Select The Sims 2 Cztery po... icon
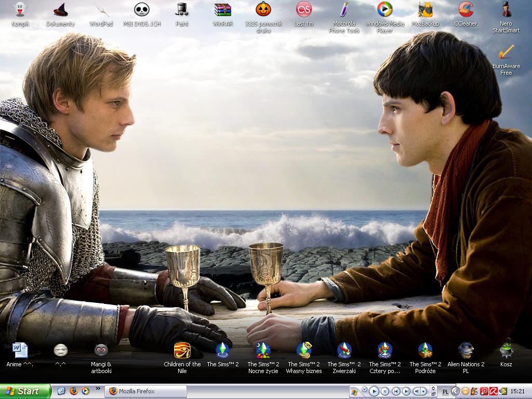This screenshot has width=532, height=399. [x=385, y=358]
